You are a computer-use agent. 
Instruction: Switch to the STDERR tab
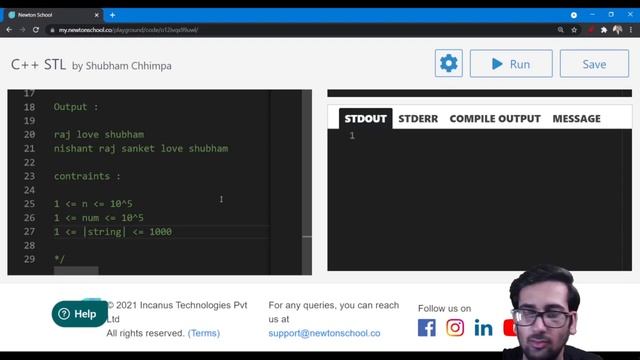(x=418, y=119)
